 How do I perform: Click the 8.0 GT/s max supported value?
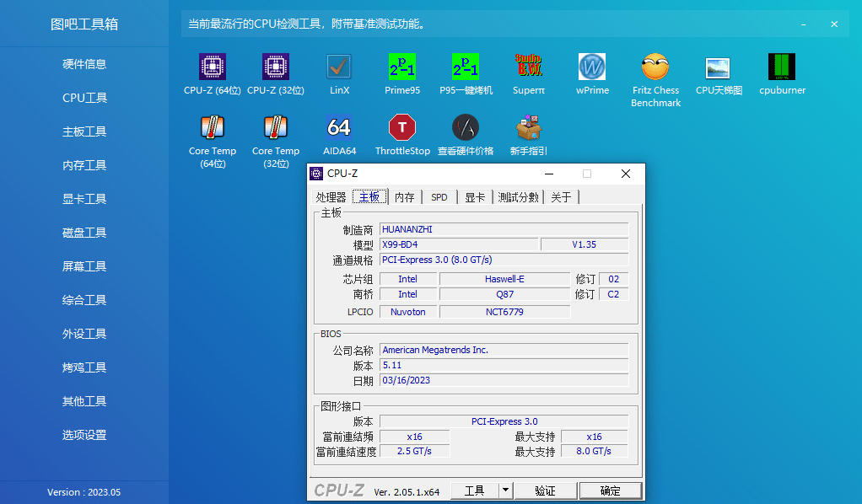(x=594, y=451)
